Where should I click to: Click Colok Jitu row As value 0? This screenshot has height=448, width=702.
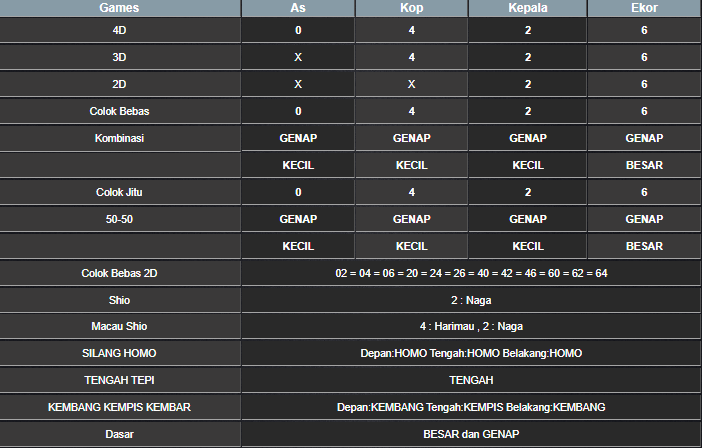(298, 192)
